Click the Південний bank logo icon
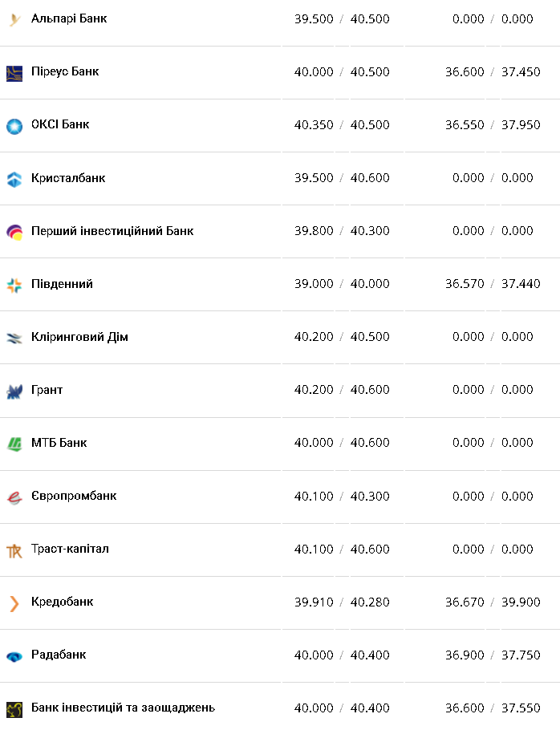Screen dimensions: 560x730 (x=14, y=285)
